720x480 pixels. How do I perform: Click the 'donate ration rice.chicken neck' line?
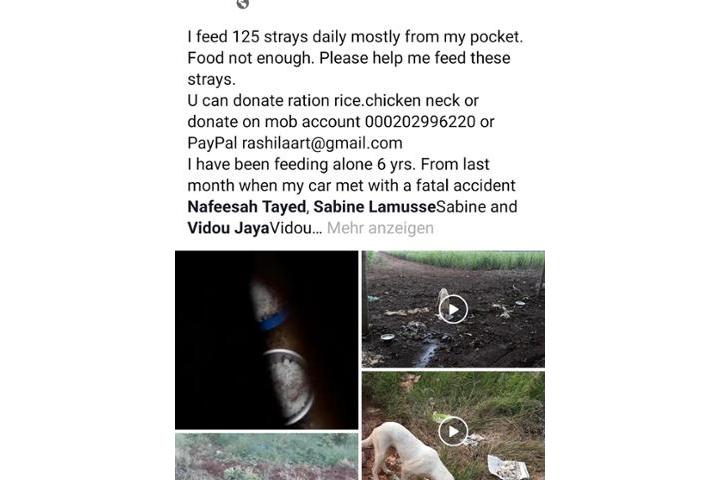click(x=333, y=101)
